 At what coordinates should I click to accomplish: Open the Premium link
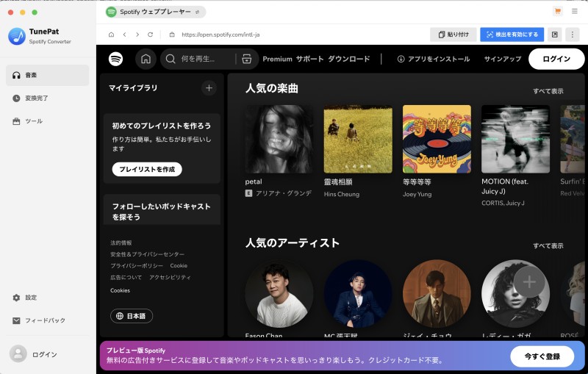277,59
